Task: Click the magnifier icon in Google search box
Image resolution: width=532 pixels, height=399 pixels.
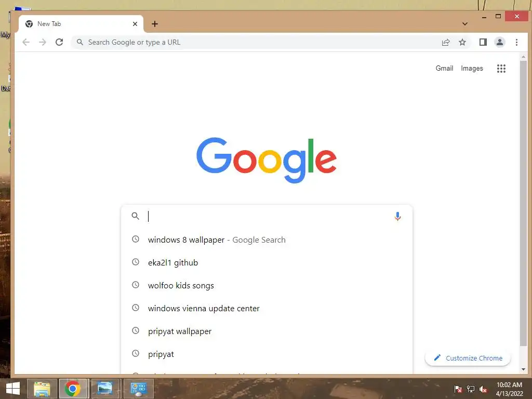Action: (136, 216)
